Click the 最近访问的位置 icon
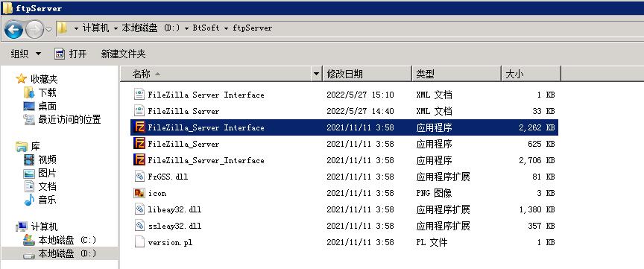 click(29, 119)
